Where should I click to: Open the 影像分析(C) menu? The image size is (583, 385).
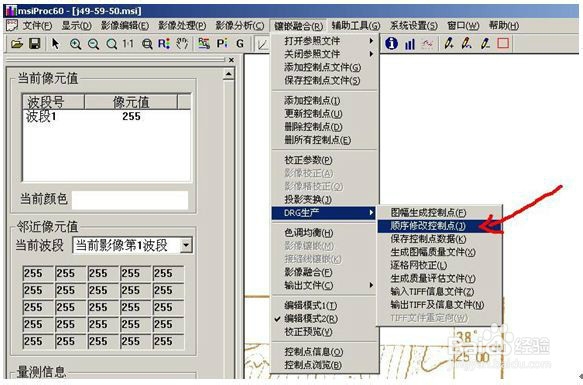[240, 26]
